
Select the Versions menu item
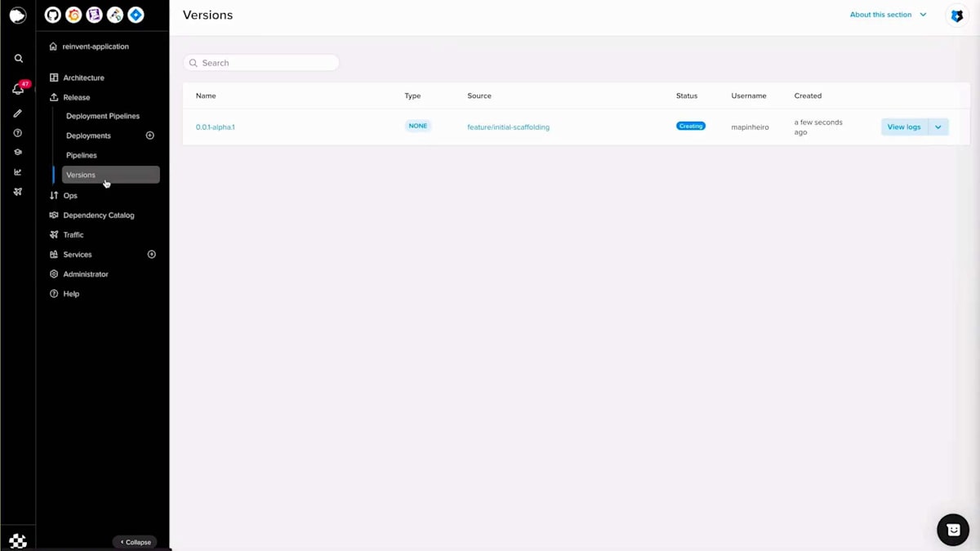point(110,175)
